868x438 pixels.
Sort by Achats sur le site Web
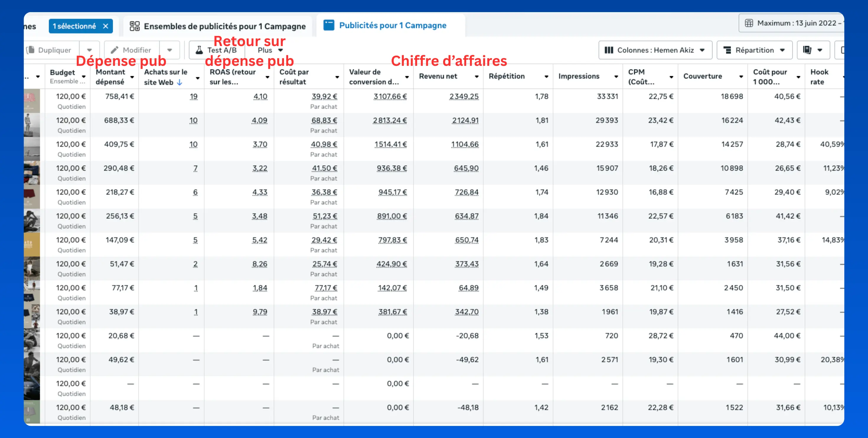click(165, 77)
